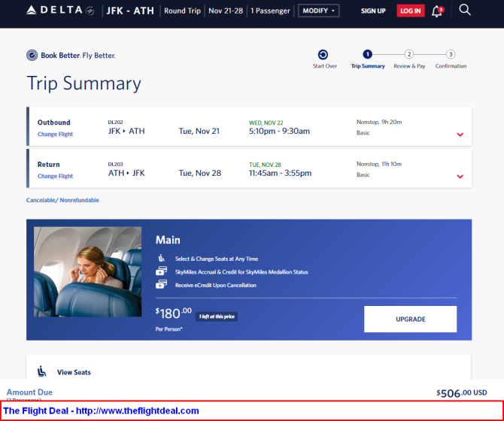Go to step 2 Review & Pay
Image resolution: width=504 pixels, height=421 pixels.
409,54
